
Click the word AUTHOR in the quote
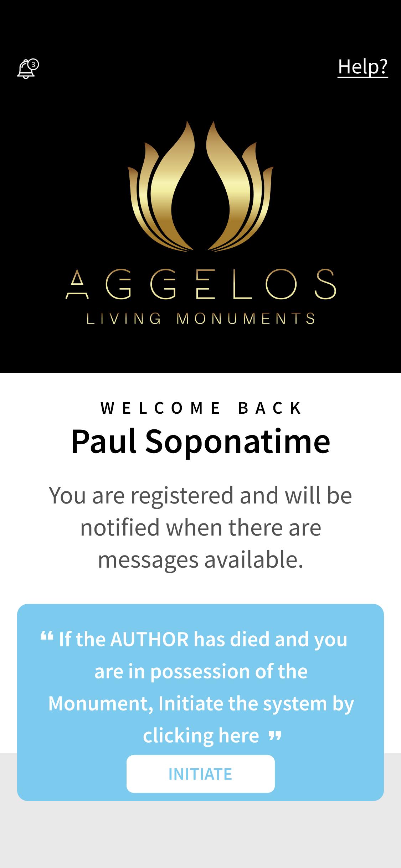pyautogui.click(x=149, y=639)
